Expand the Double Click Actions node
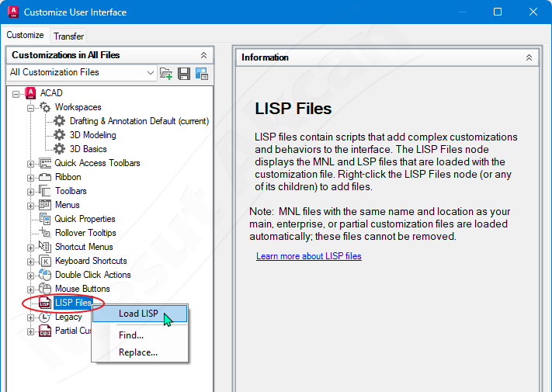 30,276
